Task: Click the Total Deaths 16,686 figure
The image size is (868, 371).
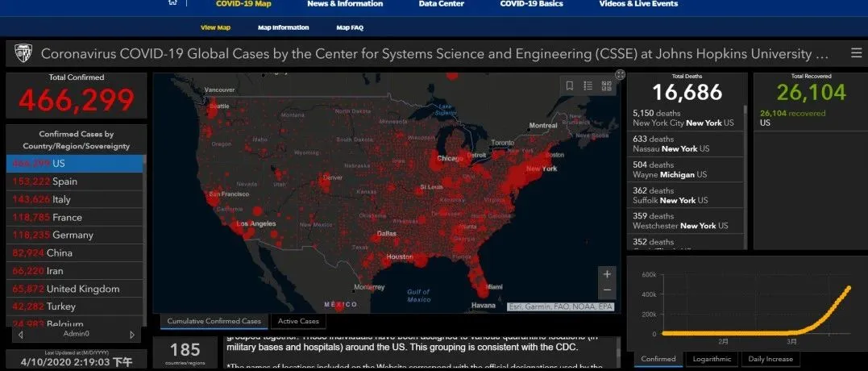Action: pyautogui.click(x=687, y=93)
